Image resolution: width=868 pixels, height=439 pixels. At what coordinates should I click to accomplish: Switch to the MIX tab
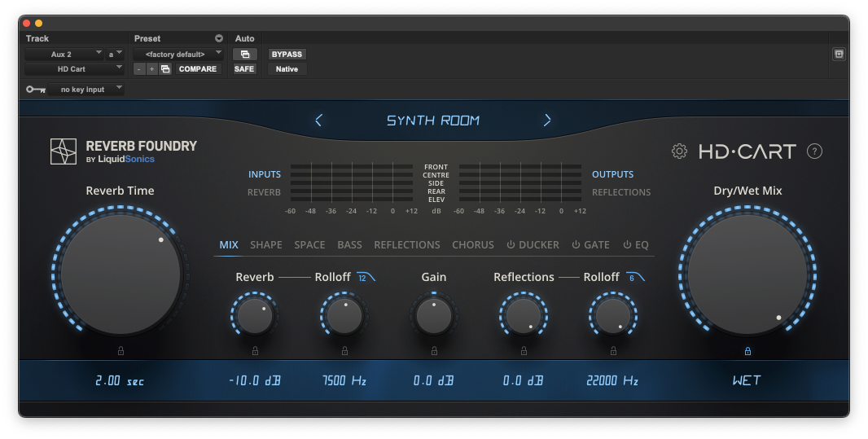(229, 244)
